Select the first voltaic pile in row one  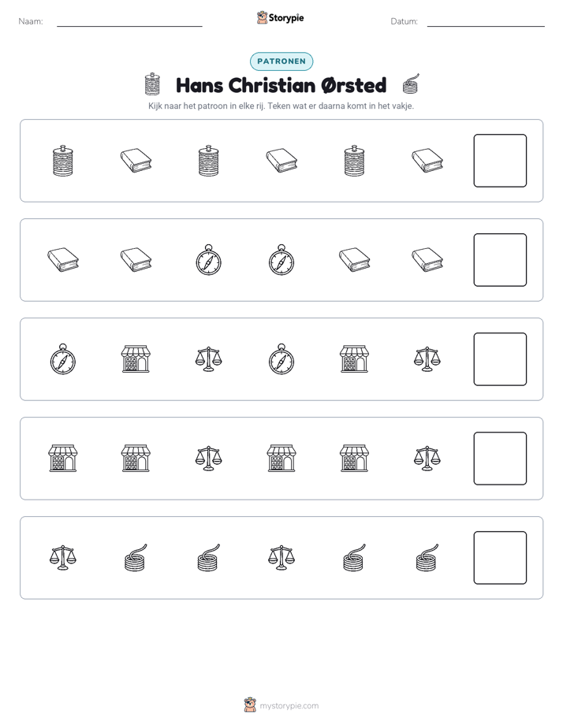click(63, 161)
